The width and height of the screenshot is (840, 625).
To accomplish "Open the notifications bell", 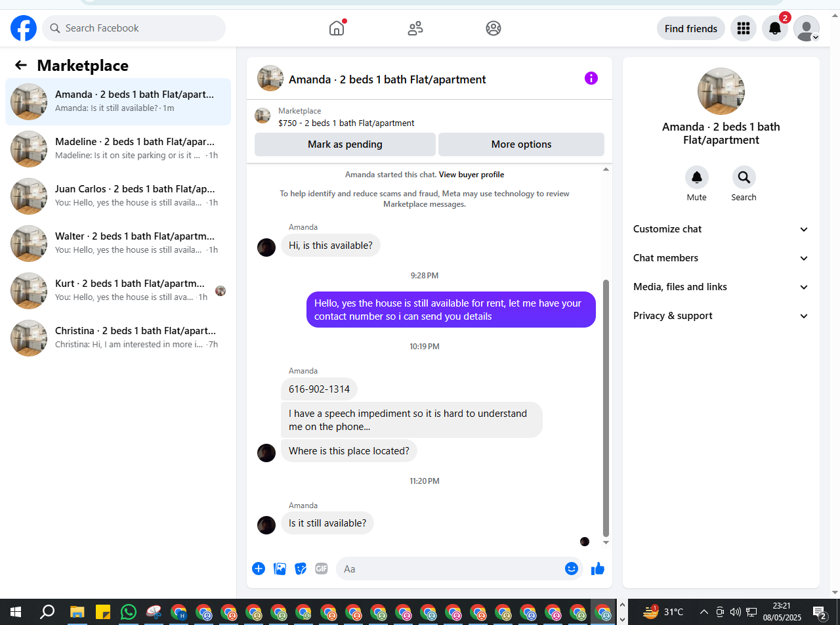I will pos(775,28).
